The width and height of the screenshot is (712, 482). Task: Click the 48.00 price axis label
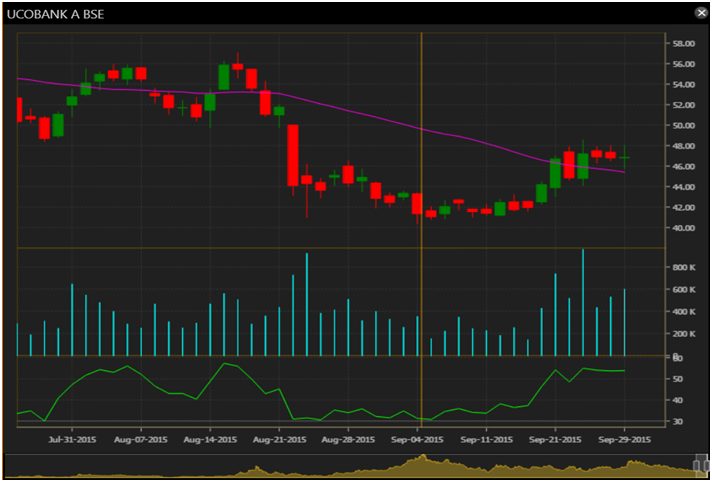(684, 146)
